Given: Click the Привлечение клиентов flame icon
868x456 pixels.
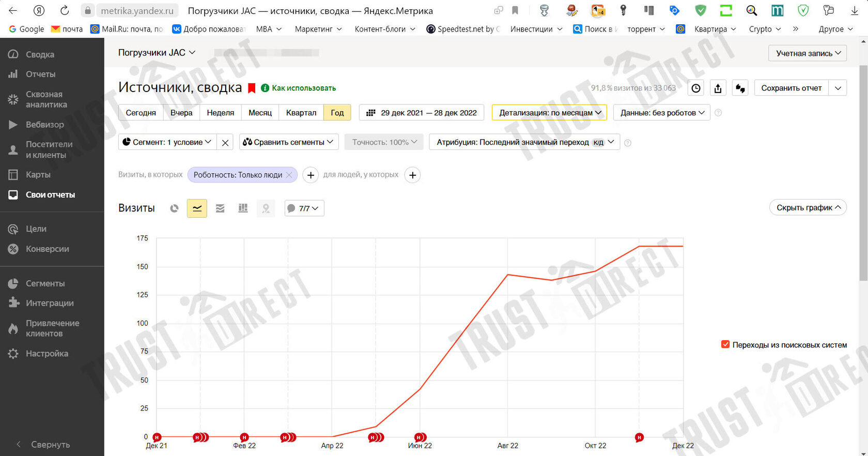Looking at the screenshot, I should point(13,328).
